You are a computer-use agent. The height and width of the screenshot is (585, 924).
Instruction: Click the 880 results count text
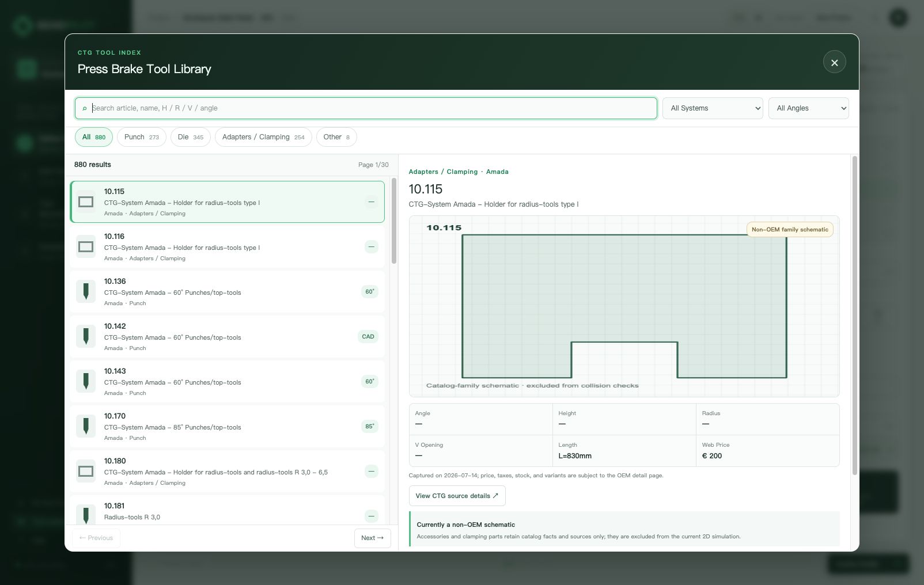coord(93,165)
